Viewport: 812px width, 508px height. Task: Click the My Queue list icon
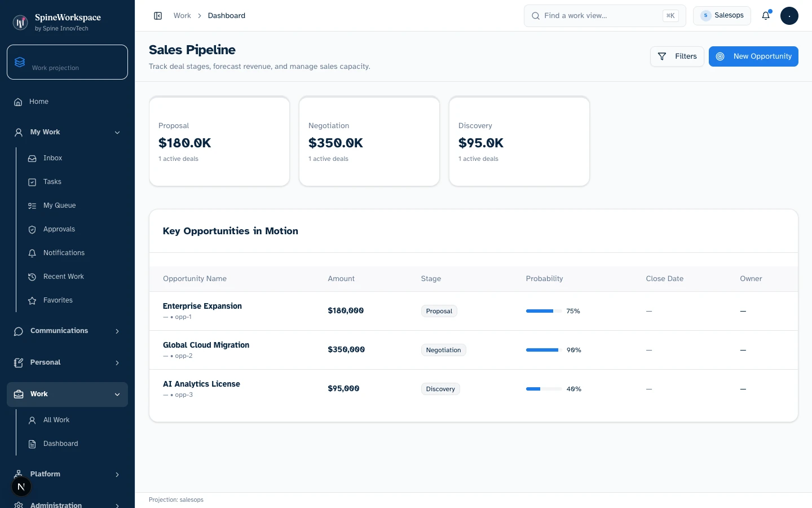pyautogui.click(x=32, y=206)
